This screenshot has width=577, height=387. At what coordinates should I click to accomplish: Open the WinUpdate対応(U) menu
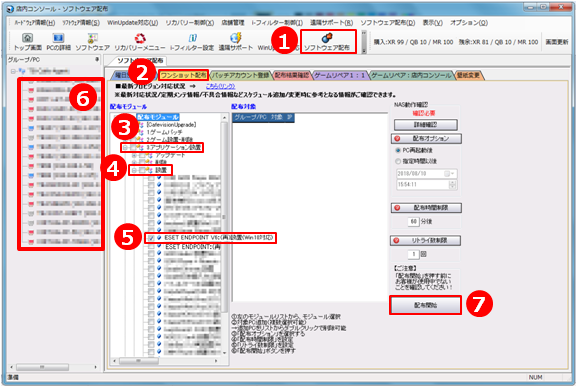[132, 23]
